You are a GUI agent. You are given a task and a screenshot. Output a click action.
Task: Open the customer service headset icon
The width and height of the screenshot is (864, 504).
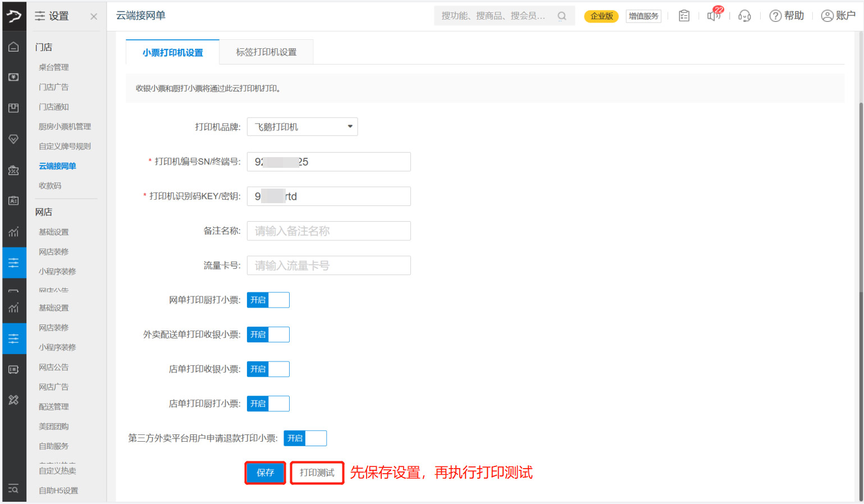pyautogui.click(x=744, y=16)
